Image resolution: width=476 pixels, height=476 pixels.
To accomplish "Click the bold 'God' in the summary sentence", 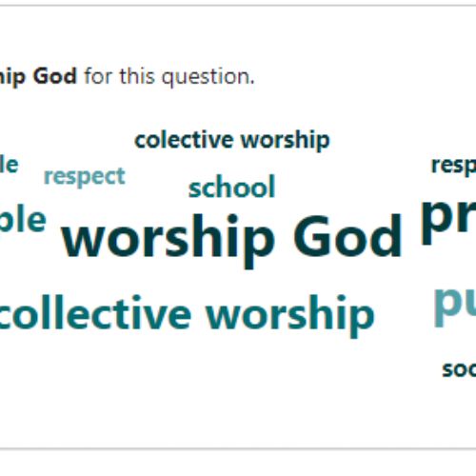I will [55, 76].
